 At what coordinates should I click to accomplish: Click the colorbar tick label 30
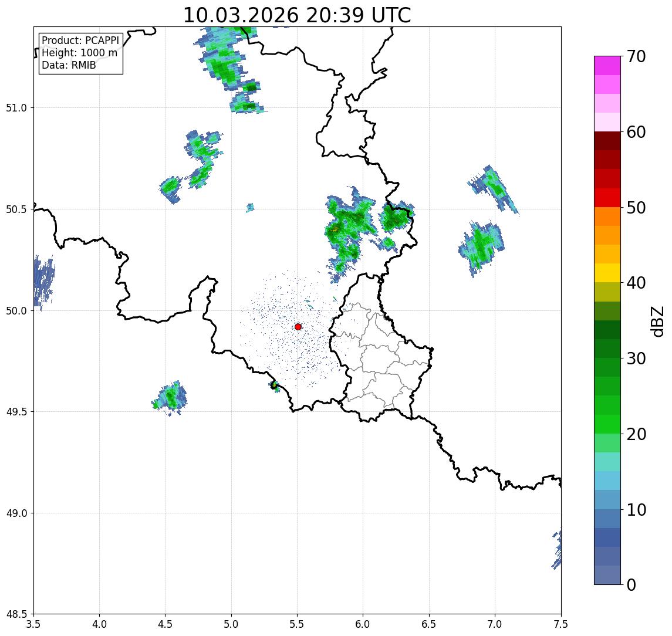pos(636,358)
